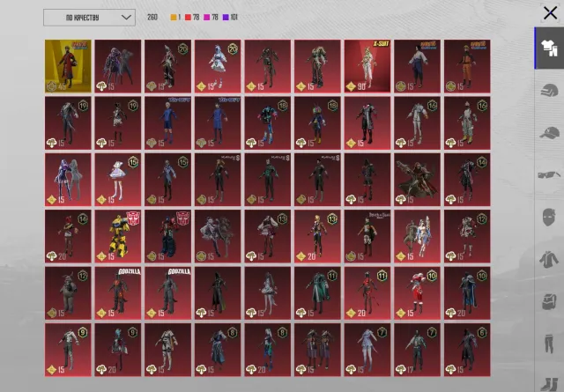Click the total item count "260"
This screenshot has width=564, height=392.
152,18
